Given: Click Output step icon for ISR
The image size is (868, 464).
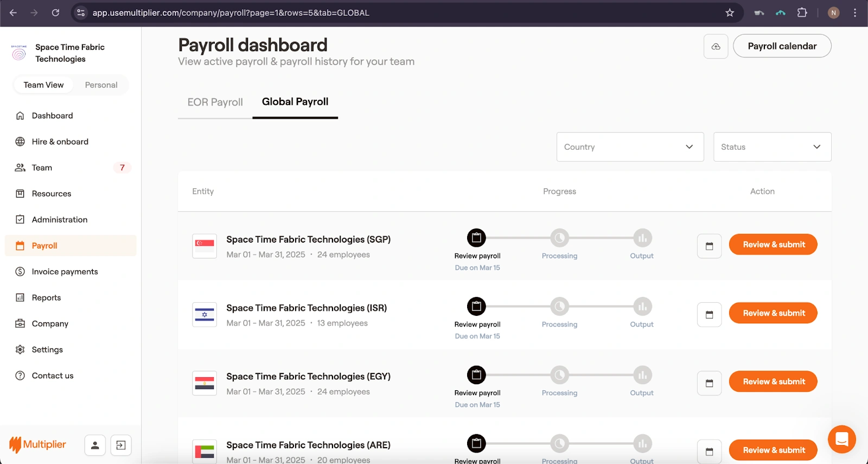Looking at the screenshot, I should coord(642,306).
